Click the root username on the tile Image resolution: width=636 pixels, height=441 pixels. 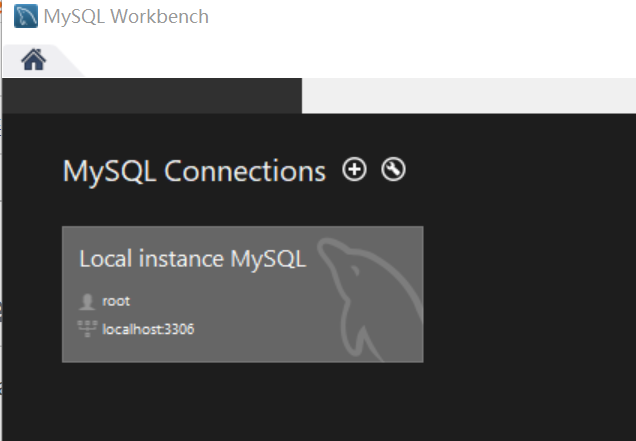[x=116, y=301]
